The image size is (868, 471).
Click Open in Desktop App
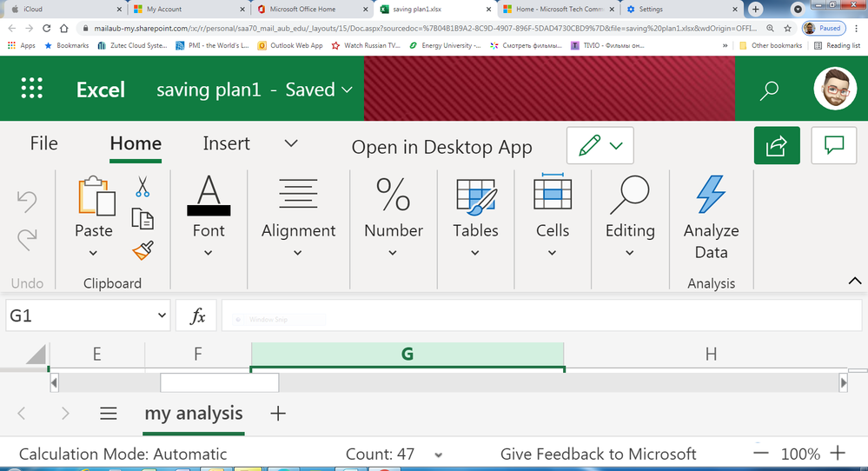coord(441,147)
